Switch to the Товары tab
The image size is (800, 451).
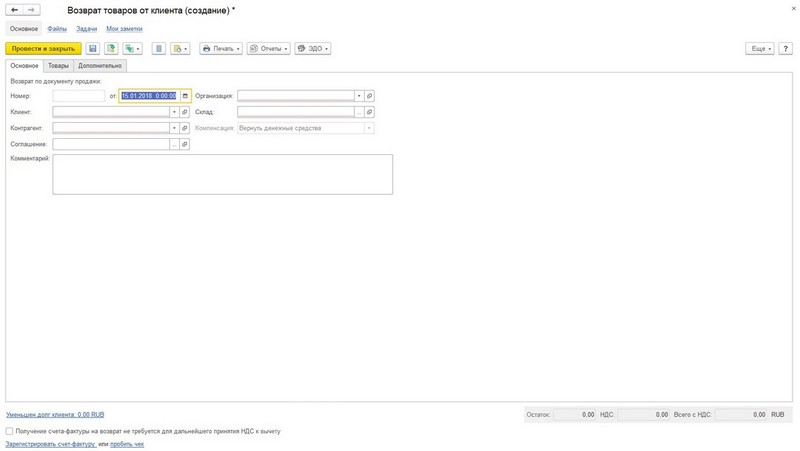pos(58,66)
